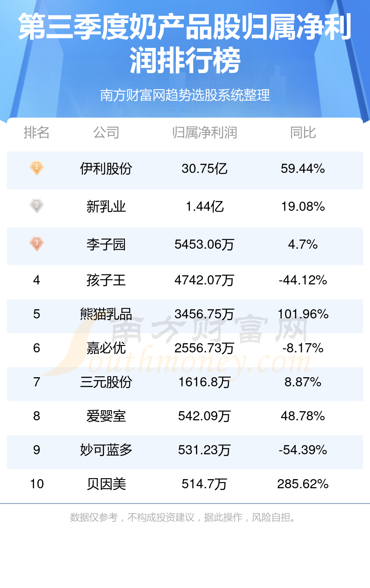Click the 孩子王 company name

click(x=106, y=280)
